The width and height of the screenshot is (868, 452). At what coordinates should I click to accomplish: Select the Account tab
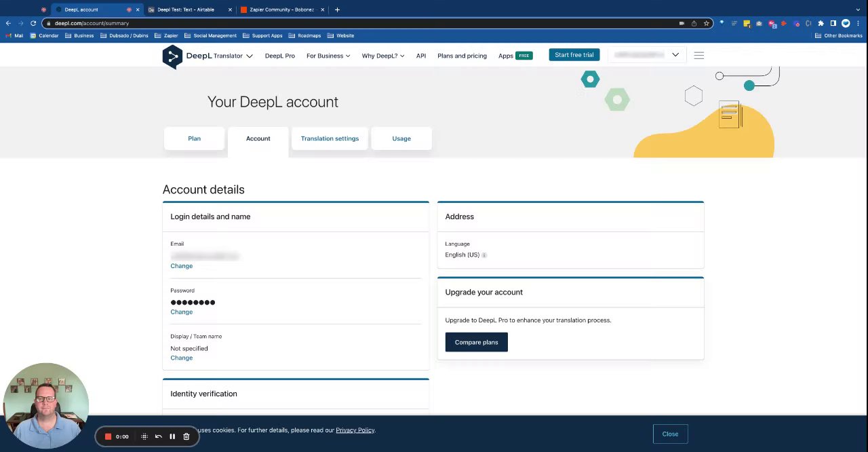pos(258,138)
